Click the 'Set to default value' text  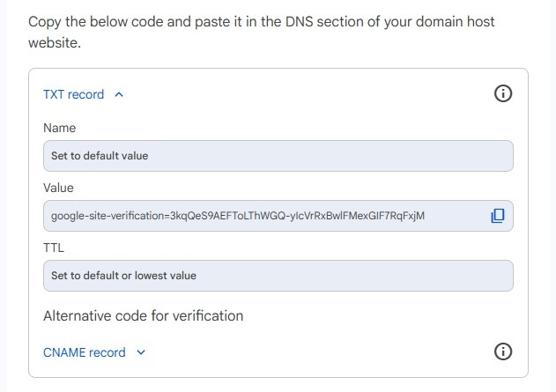click(x=100, y=156)
